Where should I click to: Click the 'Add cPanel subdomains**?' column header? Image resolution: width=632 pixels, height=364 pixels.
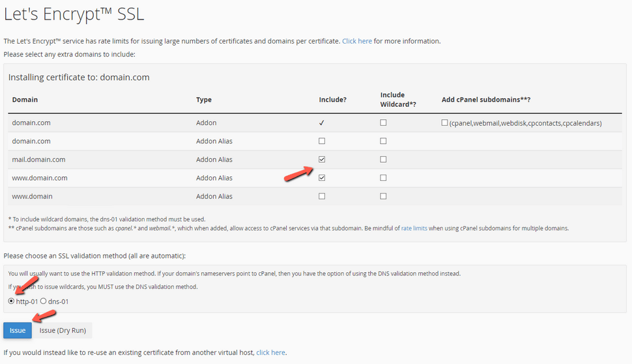(x=486, y=100)
